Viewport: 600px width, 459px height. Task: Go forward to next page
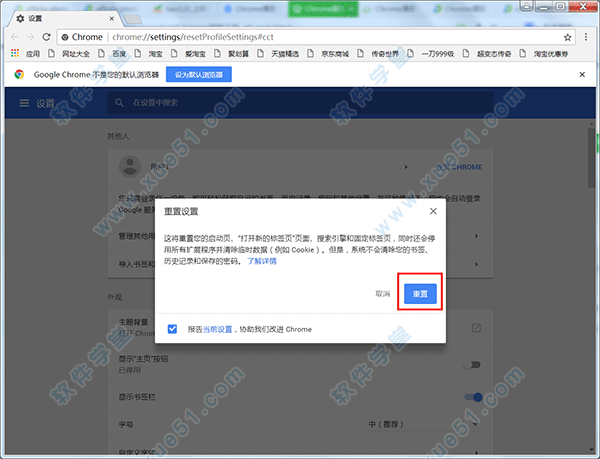pyautogui.click(x=30, y=37)
